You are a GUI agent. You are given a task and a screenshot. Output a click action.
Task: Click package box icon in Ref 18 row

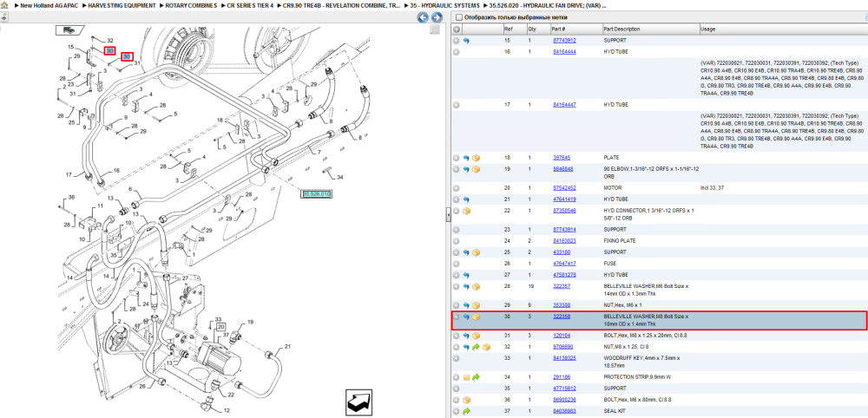476,158
